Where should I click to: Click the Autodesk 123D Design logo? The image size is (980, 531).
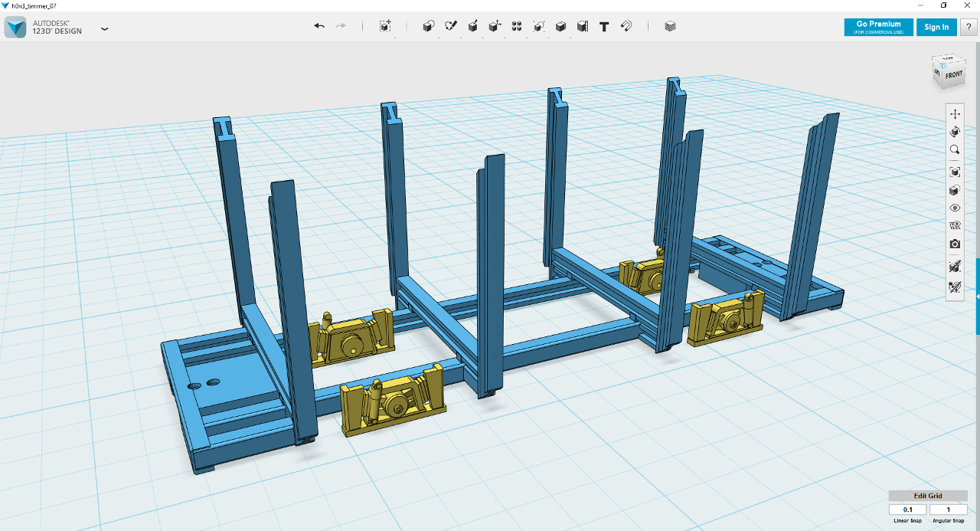(x=15, y=28)
